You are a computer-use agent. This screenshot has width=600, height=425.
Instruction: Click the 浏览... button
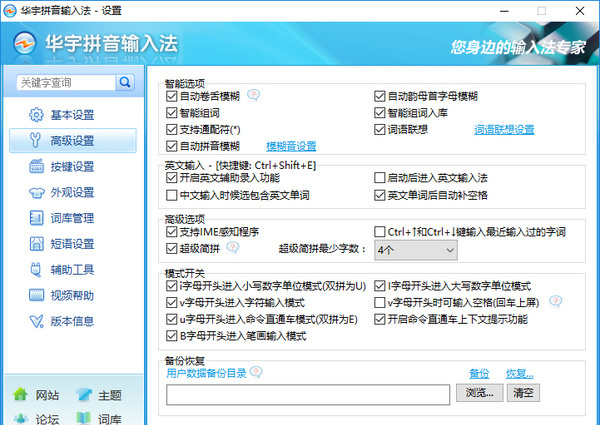tap(479, 393)
